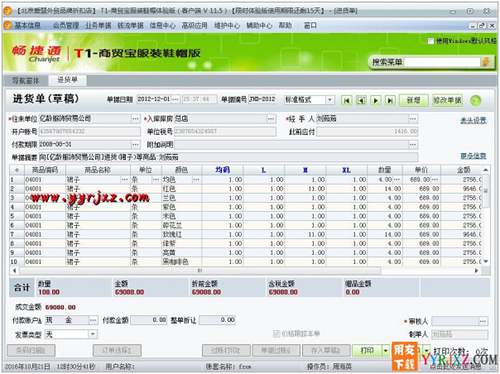This screenshot has height=374, width=500.
Task: Click the ellipsis in row 1 单价 cell
Action: coord(435,180)
